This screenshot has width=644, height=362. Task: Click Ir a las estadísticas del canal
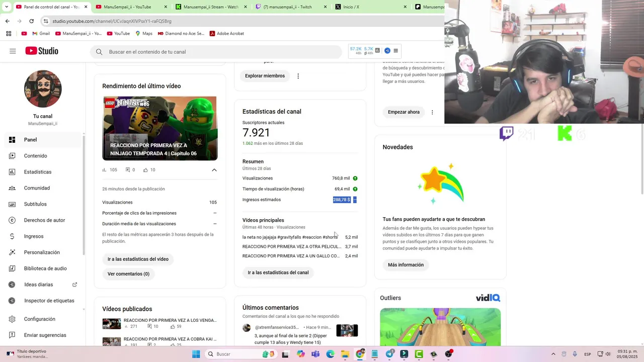[278, 273]
